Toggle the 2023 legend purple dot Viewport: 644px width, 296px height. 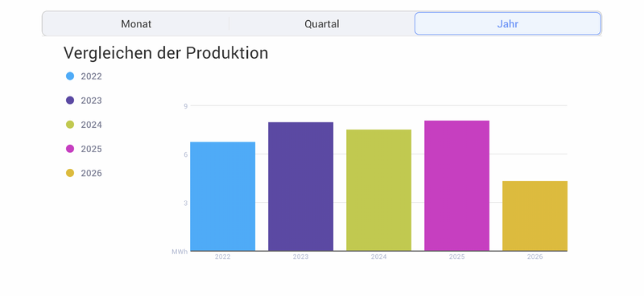pos(70,101)
